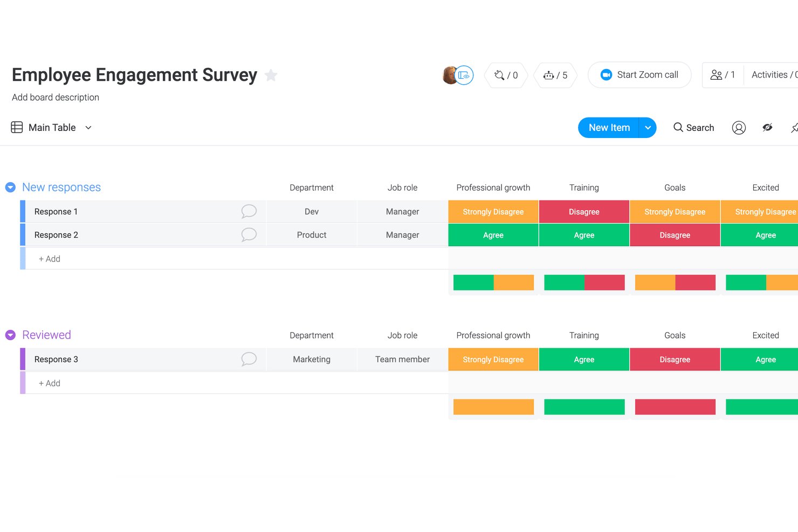Click Reviewed Professional growth summary bar
This screenshot has height=532, width=798.
point(493,407)
